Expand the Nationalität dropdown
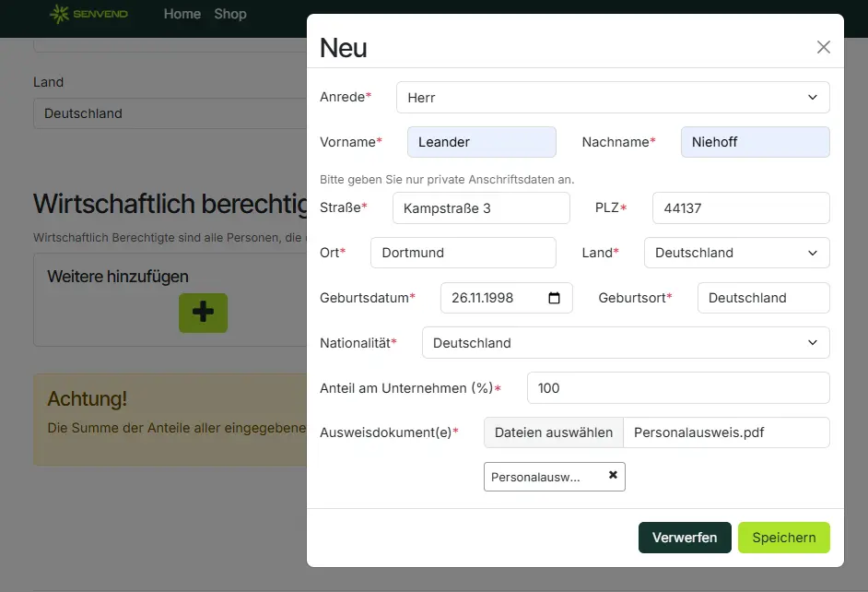 [626, 343]
